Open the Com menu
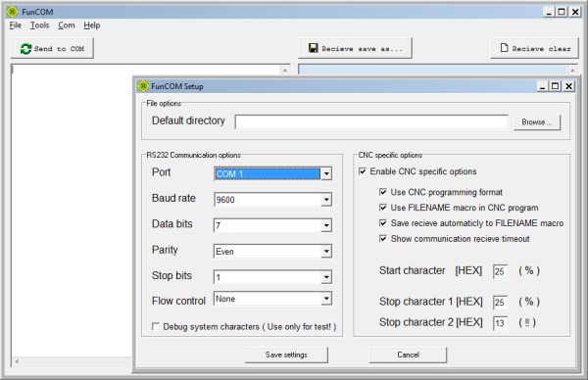Screen dimensions: 588x380 pos(67,25)
